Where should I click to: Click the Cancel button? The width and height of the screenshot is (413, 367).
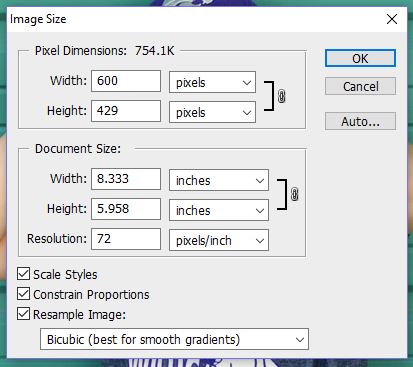point(360,86)
